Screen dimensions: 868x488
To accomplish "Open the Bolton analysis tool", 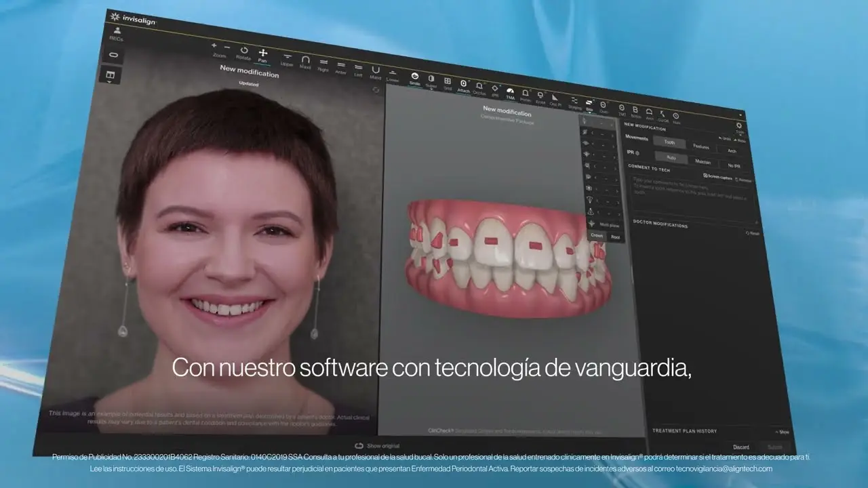I will click(x=635, y=113).
